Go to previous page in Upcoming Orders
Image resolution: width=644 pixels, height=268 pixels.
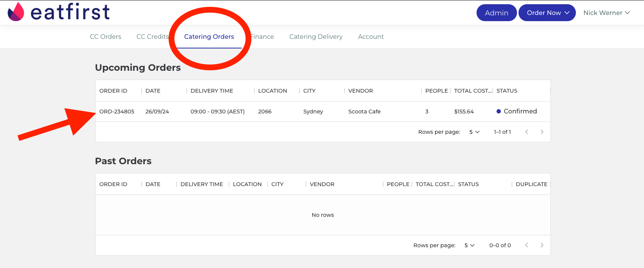[527, 132]
